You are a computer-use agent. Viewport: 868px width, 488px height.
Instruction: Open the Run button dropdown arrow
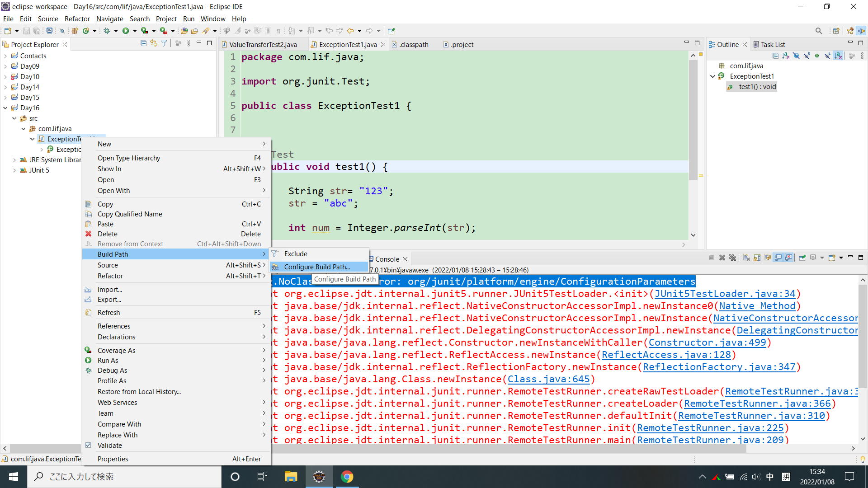click(134, 31)
